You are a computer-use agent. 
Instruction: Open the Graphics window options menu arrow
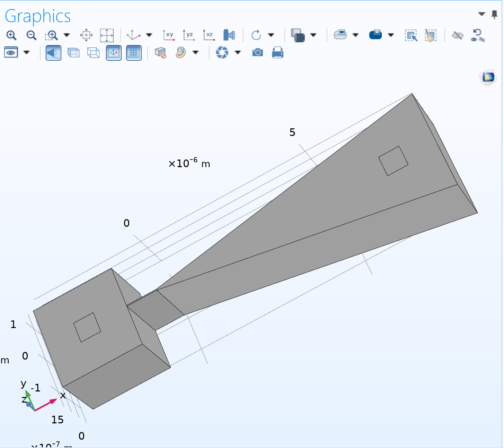tap(481, 14)
